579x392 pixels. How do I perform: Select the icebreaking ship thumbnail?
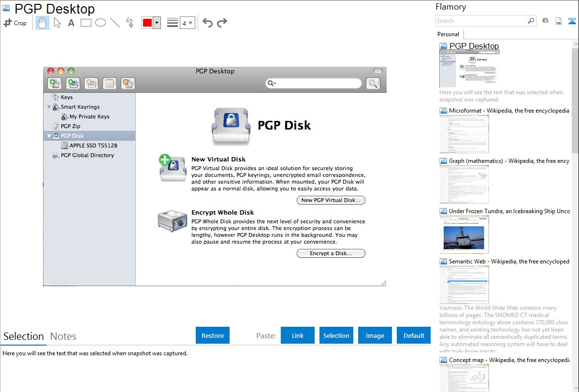pyautogui.click(x=464, y=234)
